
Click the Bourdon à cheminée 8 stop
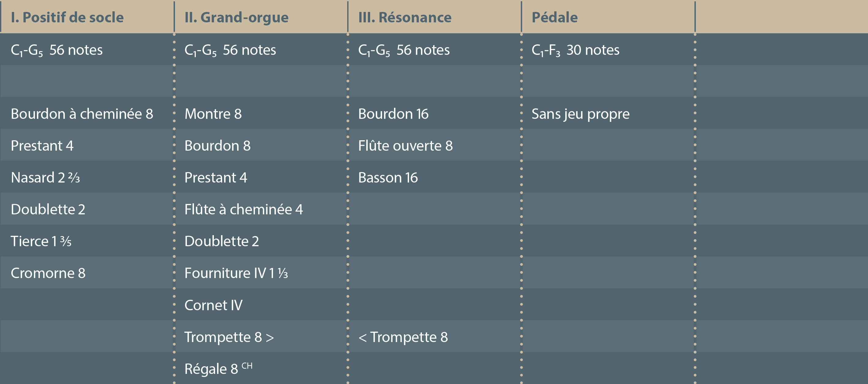tap(82, 114)
